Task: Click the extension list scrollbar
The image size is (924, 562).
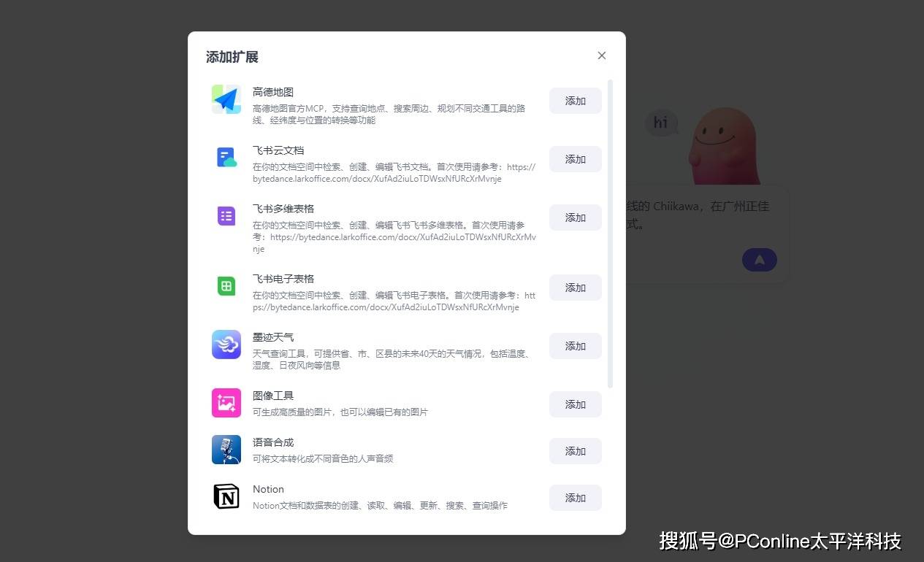Action: click(x=611, y=234)
